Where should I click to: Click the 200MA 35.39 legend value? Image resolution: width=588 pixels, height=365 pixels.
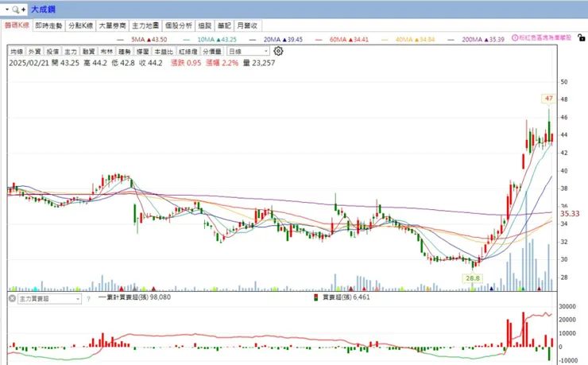click(483, 40)
